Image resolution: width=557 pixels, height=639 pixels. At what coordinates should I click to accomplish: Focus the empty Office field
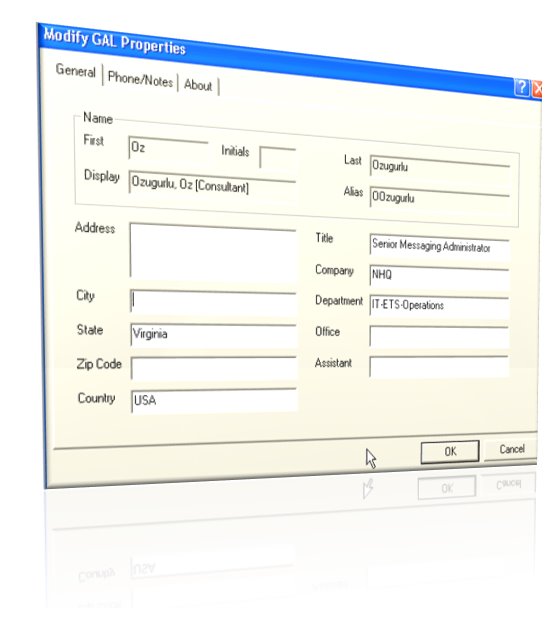pos(439,337)
